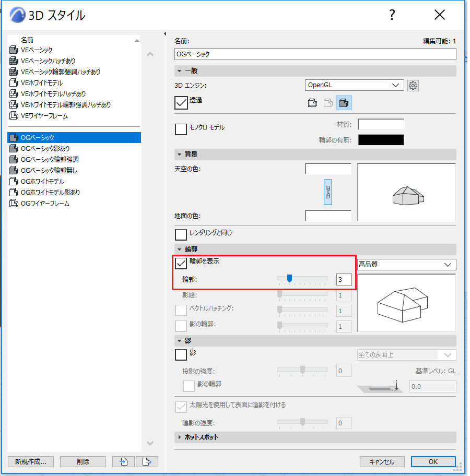470x476 pixels.
Task: Click the import 3D style icon button
Action: coord(123,461)
